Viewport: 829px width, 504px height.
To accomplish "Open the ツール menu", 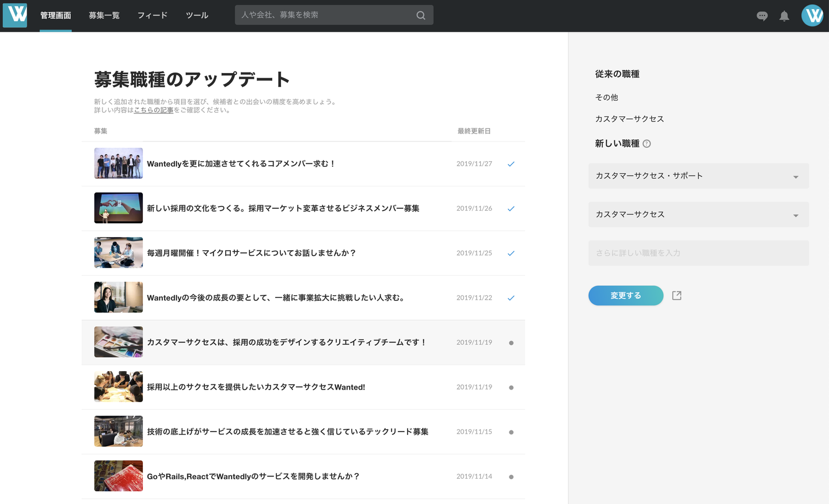I will pos(197,16).
